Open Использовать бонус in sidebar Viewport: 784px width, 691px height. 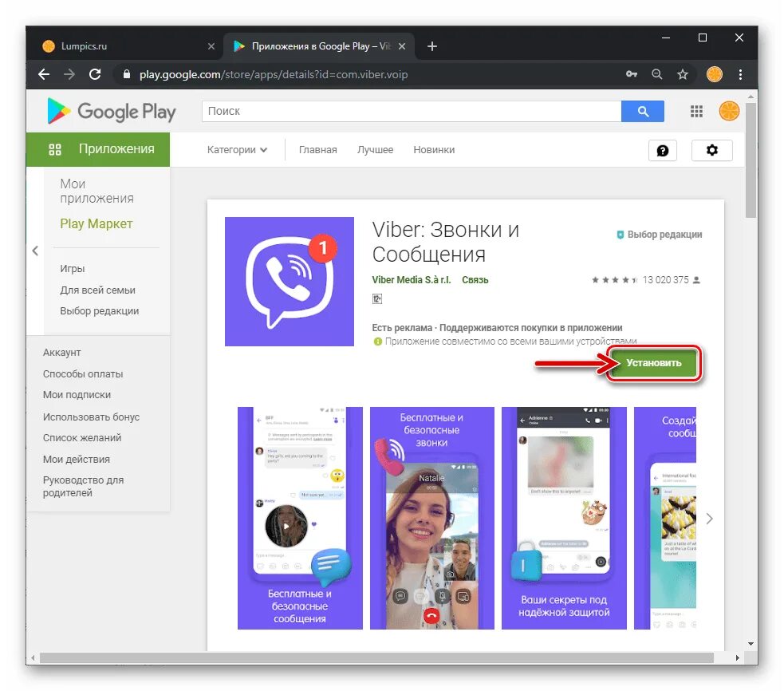[91, 417]
